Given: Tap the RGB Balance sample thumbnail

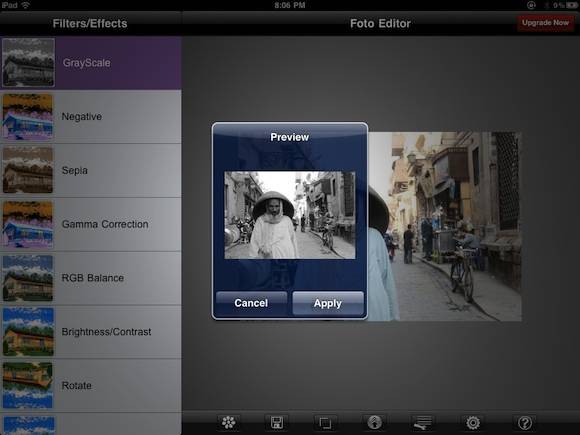Looking at the screenshot, I should coord(28,278).
